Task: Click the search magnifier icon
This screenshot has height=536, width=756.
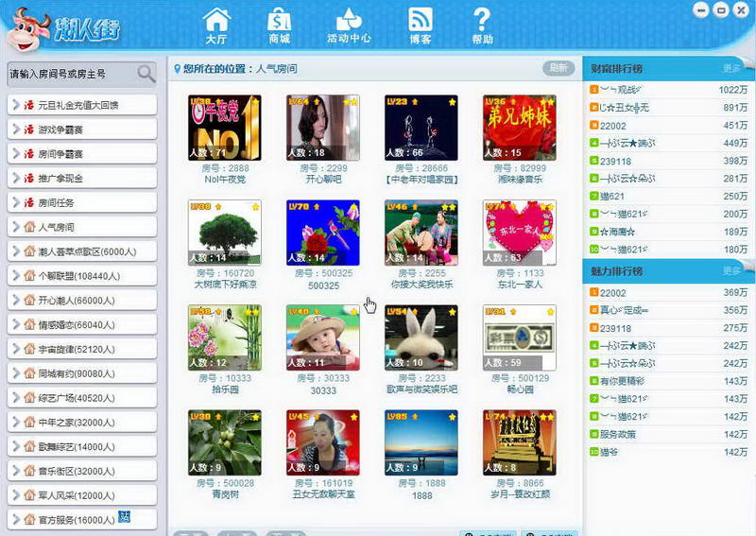Action: (146, 74)
